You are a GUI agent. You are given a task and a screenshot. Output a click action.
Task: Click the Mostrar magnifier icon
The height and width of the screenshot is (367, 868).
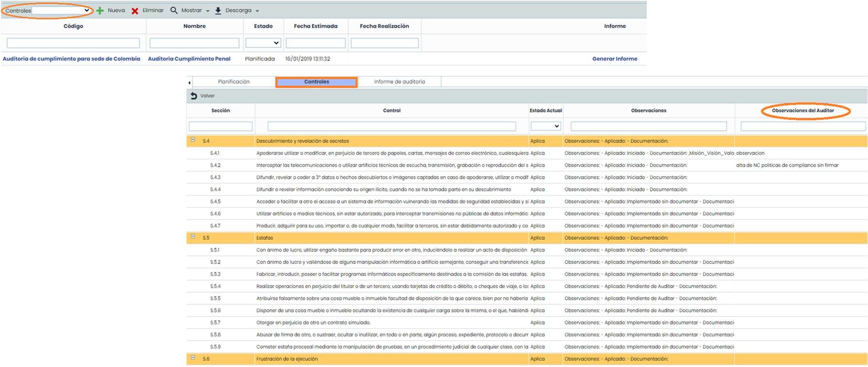[x=174, y=10]
